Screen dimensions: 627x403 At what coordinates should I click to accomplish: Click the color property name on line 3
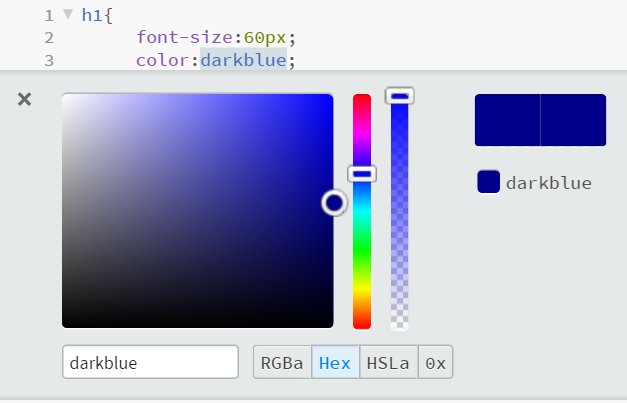point(163,60)
